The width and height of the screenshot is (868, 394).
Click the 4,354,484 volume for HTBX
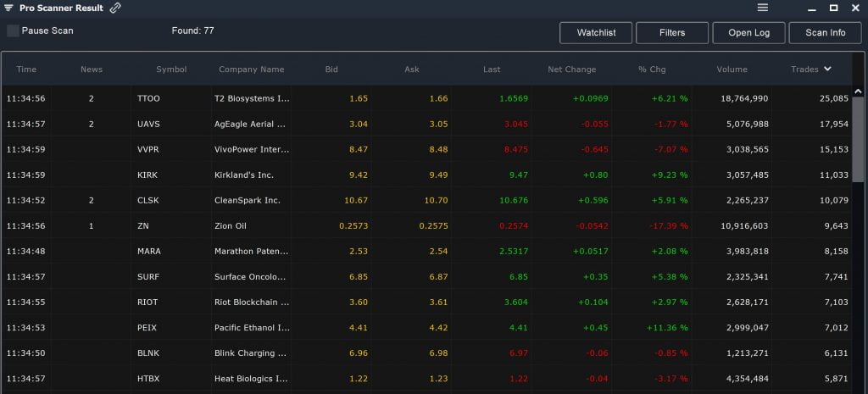748,379
